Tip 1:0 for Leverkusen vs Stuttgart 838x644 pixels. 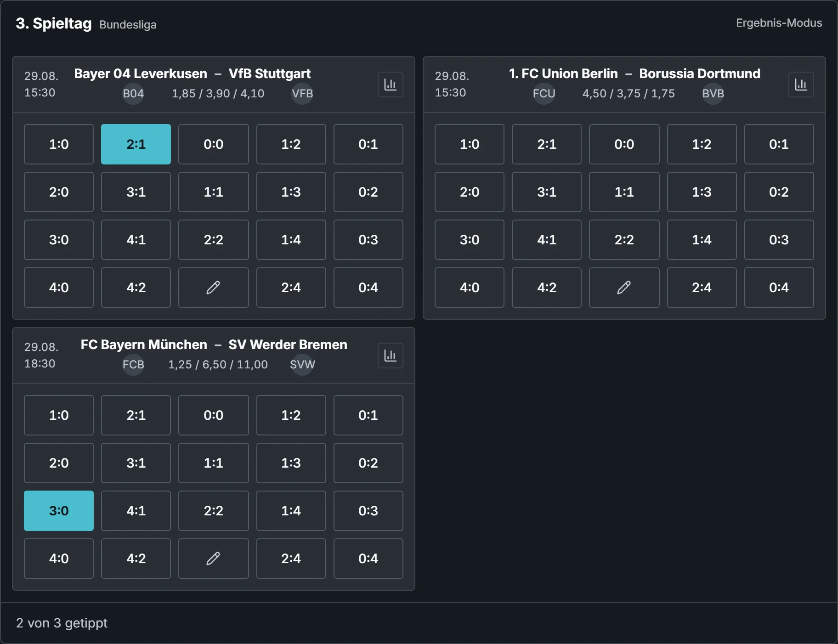point(59,144)
